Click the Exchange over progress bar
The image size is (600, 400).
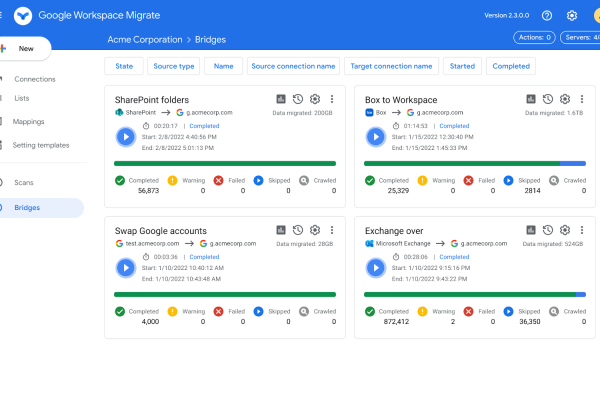tap(475, 294)
